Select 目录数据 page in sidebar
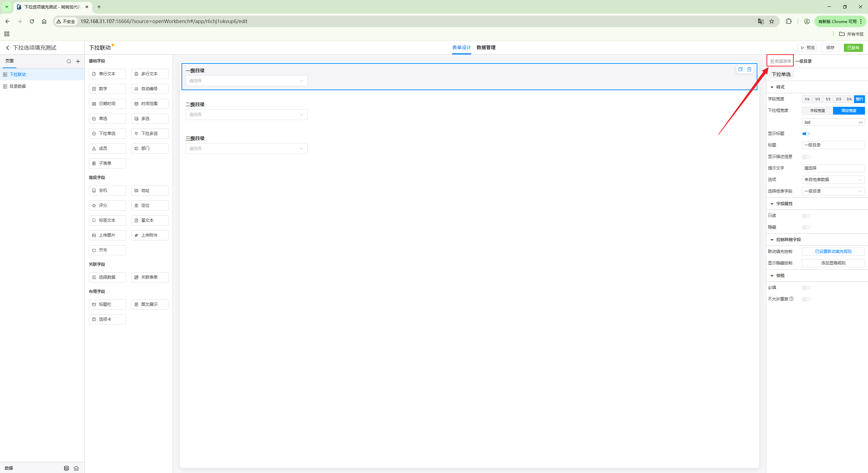 tap(18, 86)
